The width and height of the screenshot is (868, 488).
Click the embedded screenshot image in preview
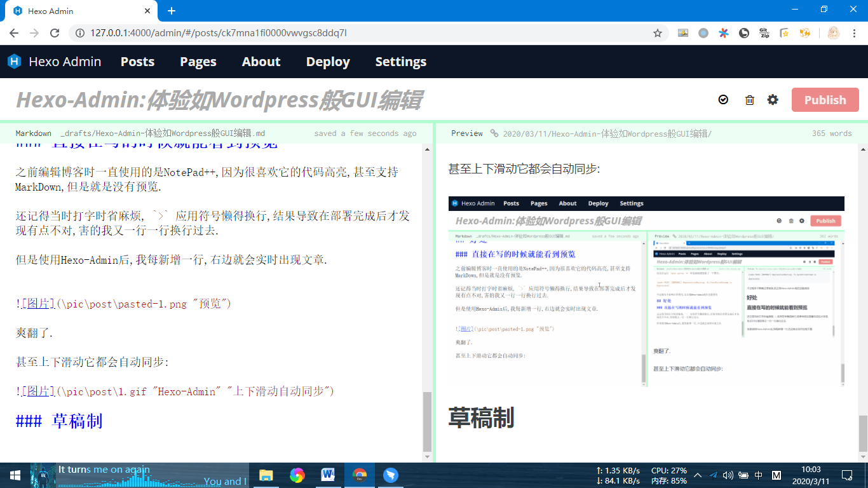[646, 291]
